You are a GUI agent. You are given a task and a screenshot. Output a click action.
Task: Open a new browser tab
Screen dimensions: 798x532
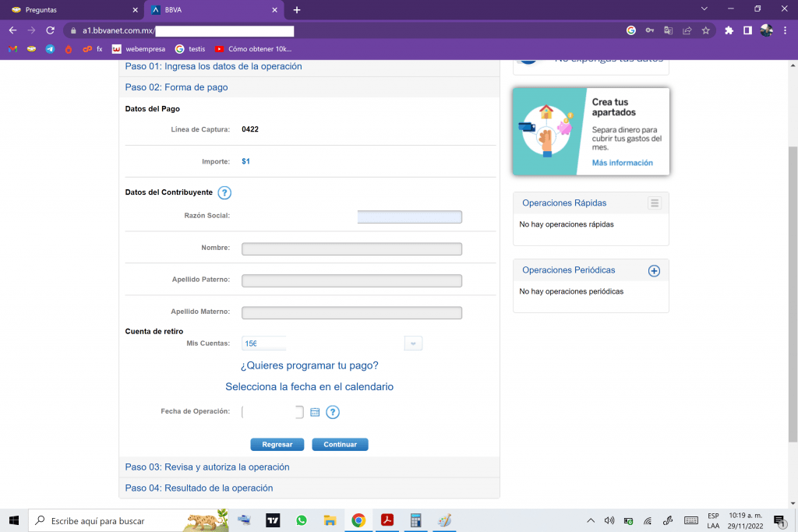tap(297, 10)
